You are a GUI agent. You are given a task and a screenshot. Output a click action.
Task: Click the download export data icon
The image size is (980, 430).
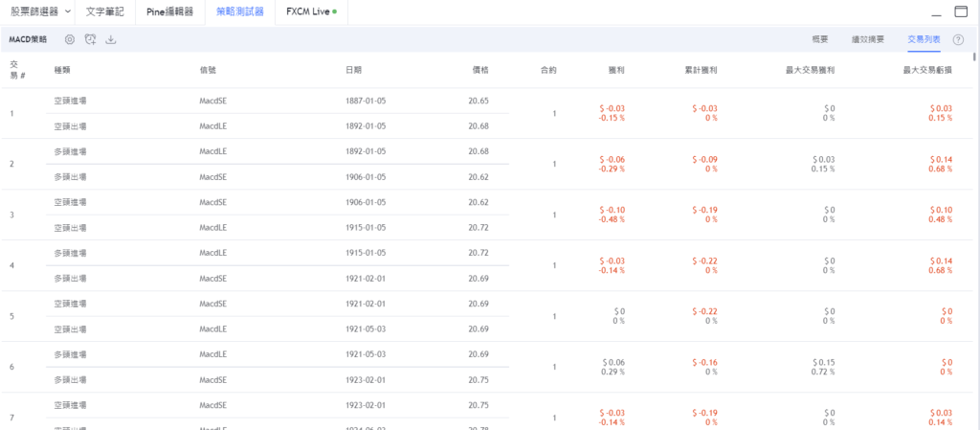pyautogui.click(x=111, y=40)
